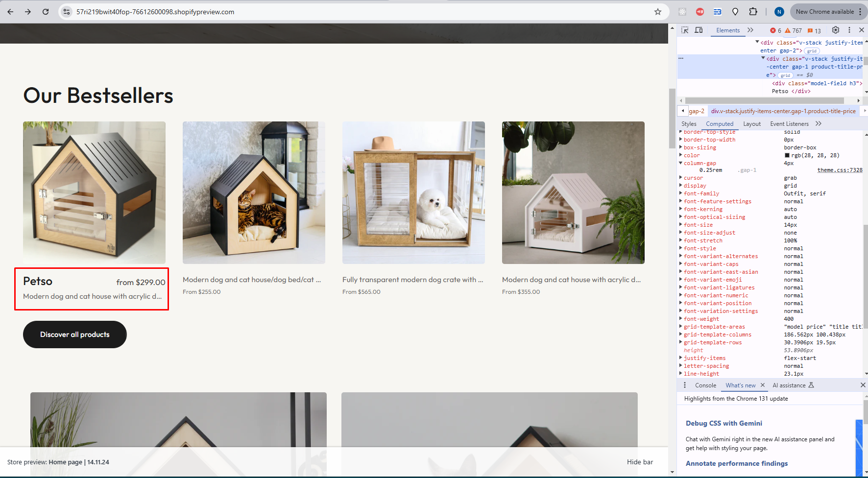Click the grid badge on selected element
The width and height of the screenshot is (868, 478).
pos(785,75)
